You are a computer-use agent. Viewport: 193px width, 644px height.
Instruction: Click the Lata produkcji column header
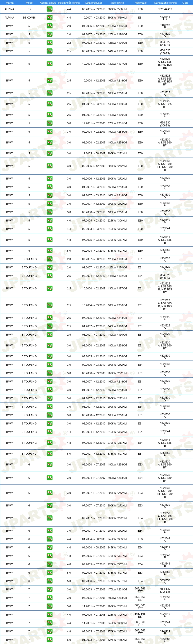(x=94, y=3)
